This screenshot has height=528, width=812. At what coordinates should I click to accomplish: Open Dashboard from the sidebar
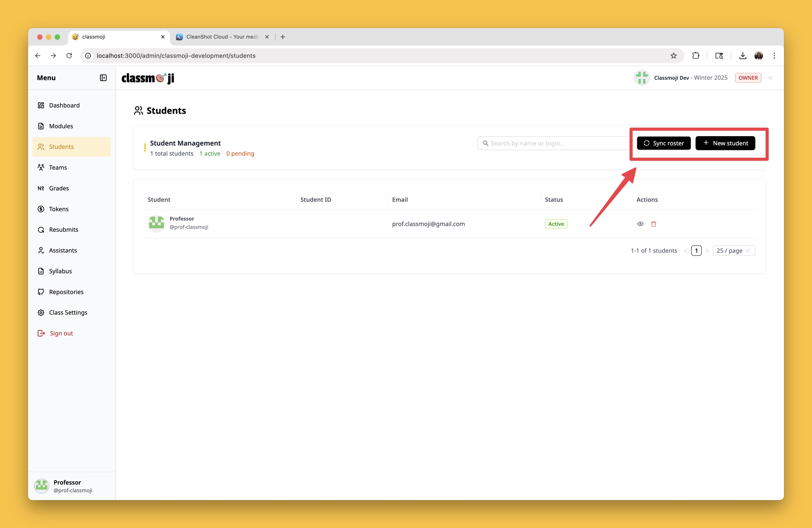click(x=71, y=105)
